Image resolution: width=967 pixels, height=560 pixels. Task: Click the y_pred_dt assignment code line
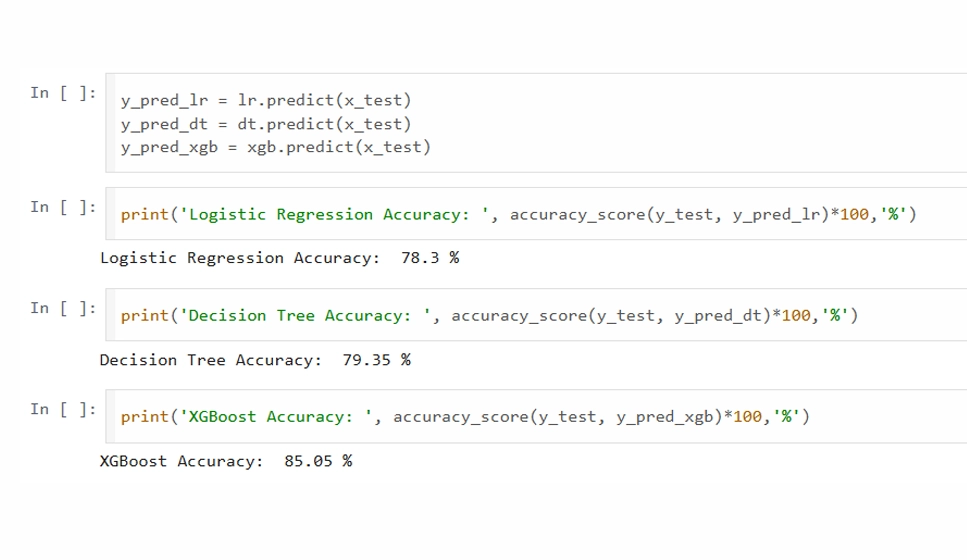point(266,124)
